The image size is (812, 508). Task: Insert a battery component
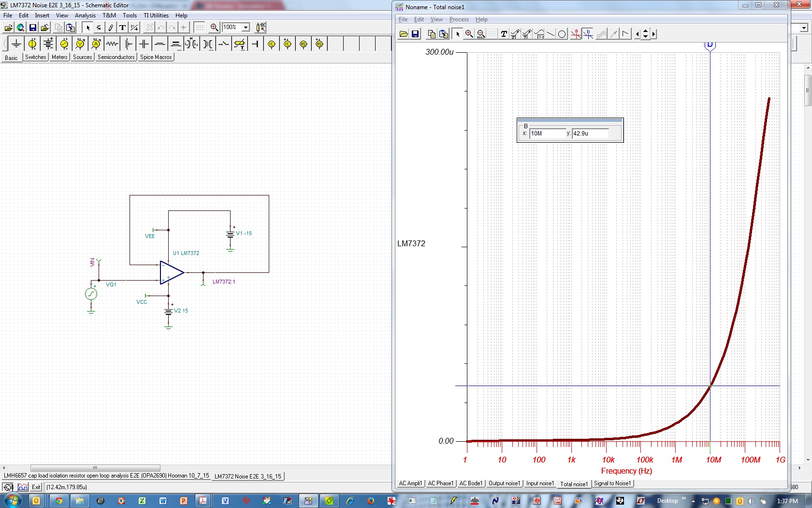48,44
